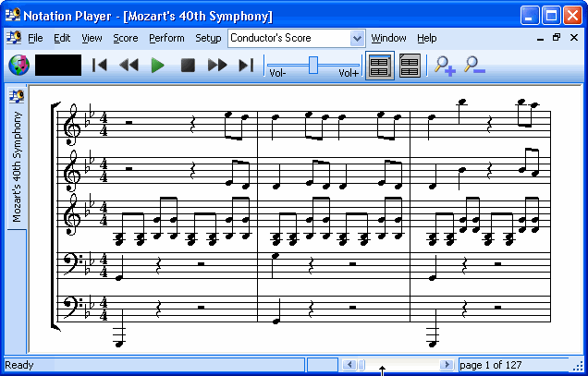
Task: Click the right arrow of horizontal scrollbar
Action: click(x=447, y=365)
